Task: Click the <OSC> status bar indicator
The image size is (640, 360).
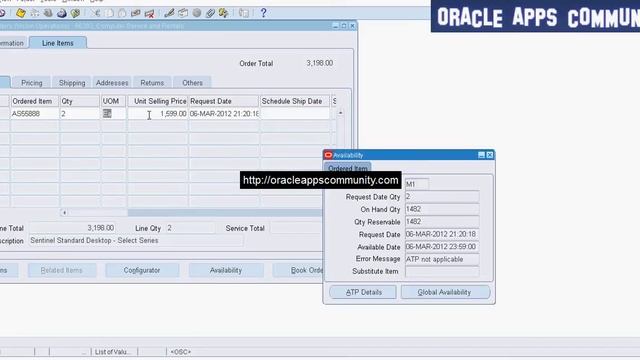Action: [x=181, y=351]
